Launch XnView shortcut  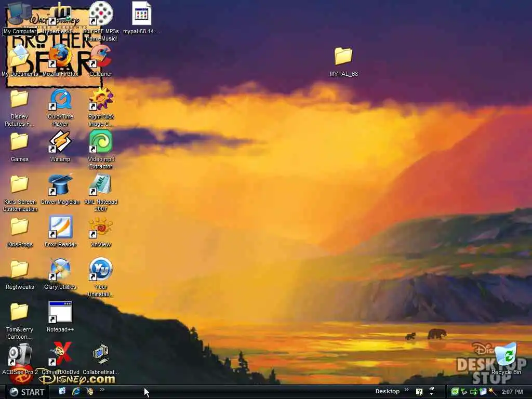coord(101,232)
